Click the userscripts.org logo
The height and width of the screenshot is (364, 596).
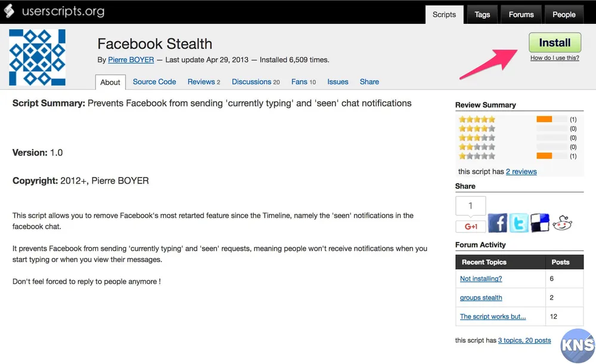55,11
